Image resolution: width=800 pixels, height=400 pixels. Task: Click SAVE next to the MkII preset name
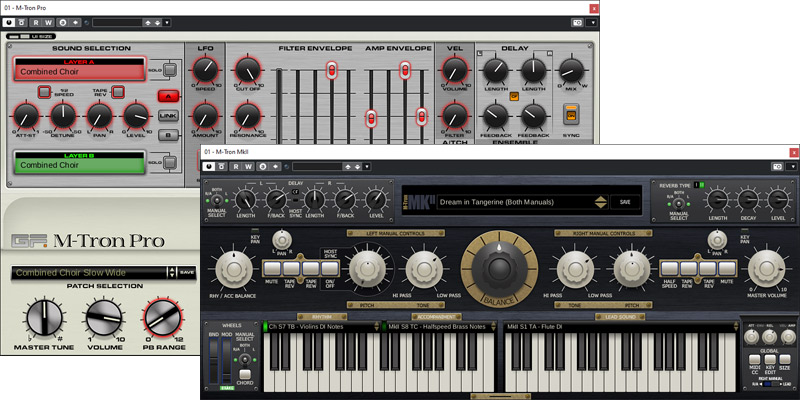tap(625, 201)
